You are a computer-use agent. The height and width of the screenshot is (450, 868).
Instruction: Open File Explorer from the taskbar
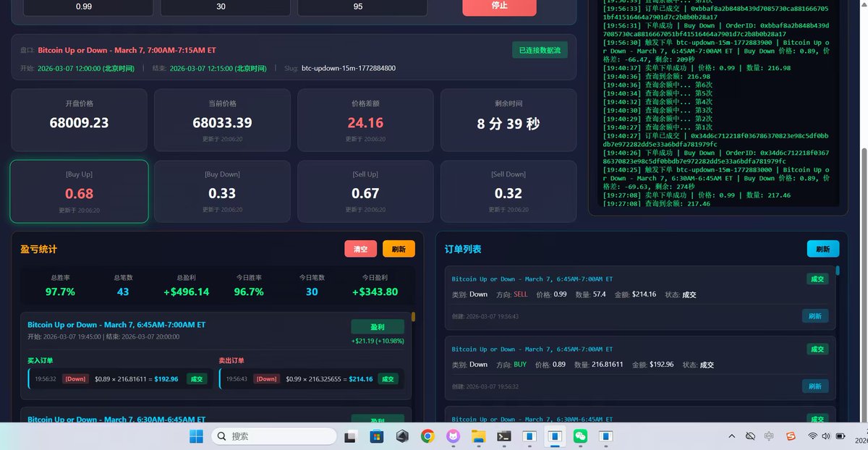pos(478,436)
